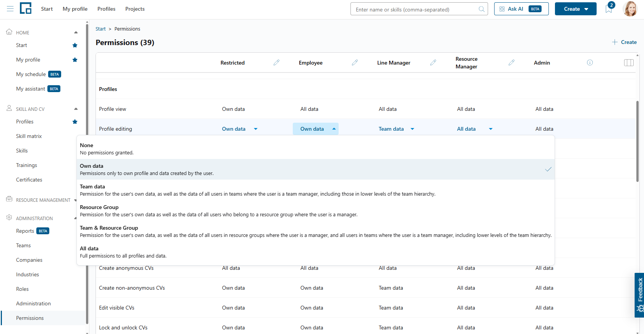This screenshot has width=644, height=334.
Task: Open the Teams administration page
Action: (x=23, y=245)
